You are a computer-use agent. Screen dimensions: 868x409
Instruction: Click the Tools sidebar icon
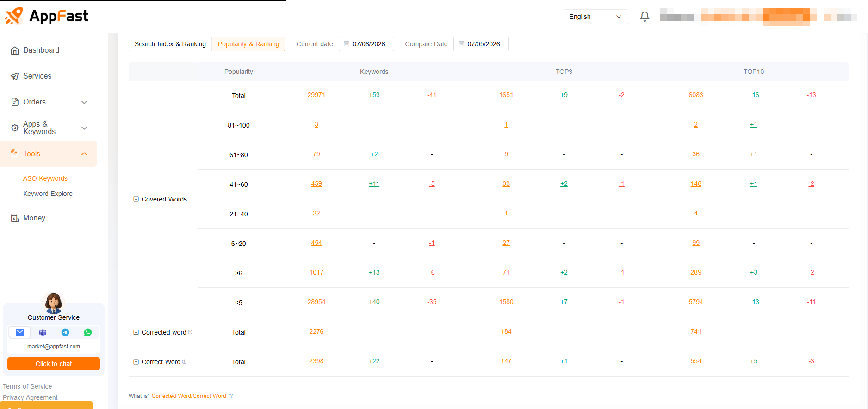15,153
